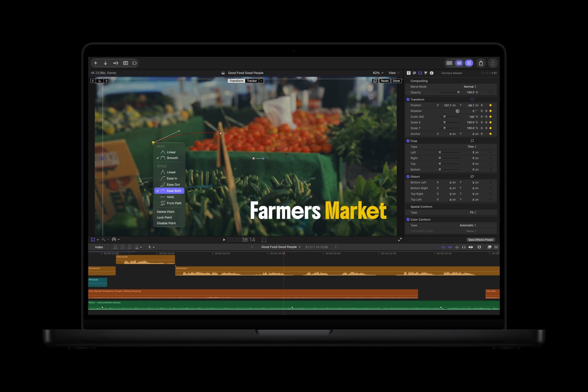Screen dimensions: 588x392
Task: Open the Info inspector icon
Action: point(431,73)
